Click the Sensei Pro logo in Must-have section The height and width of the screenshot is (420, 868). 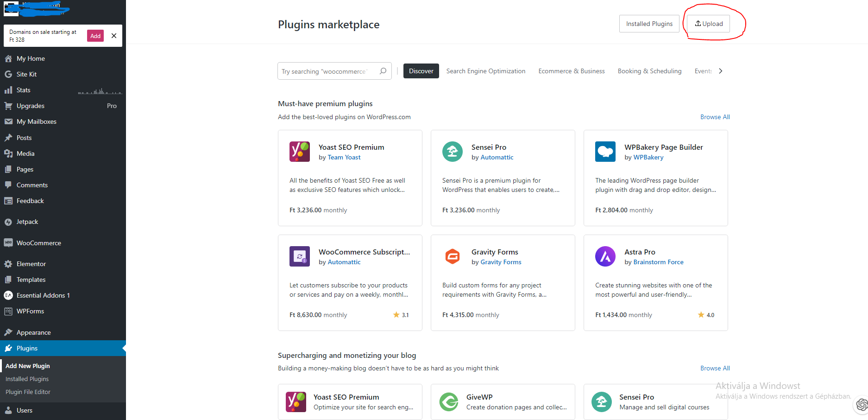coord(453,152)
